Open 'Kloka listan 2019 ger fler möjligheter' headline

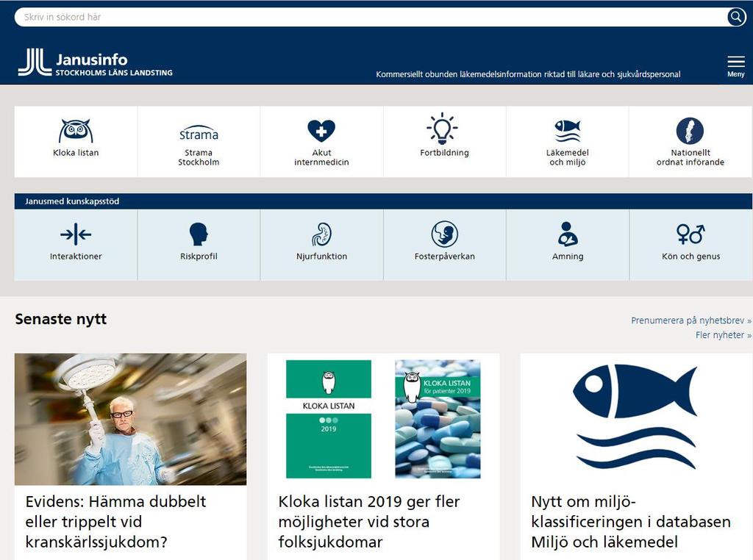[x=369, y=522]
